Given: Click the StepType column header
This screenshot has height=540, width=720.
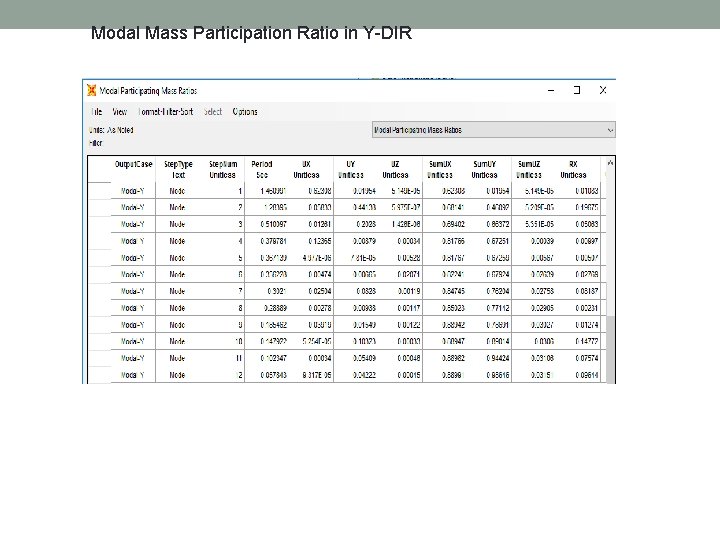Looking at the screenshot, I should tap(178, 169).
